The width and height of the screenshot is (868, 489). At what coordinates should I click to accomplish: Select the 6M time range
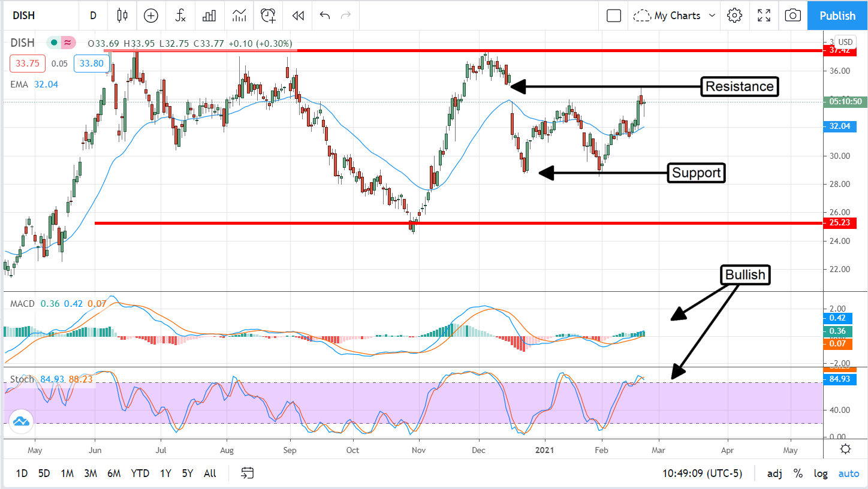click(x=113, y=473)
